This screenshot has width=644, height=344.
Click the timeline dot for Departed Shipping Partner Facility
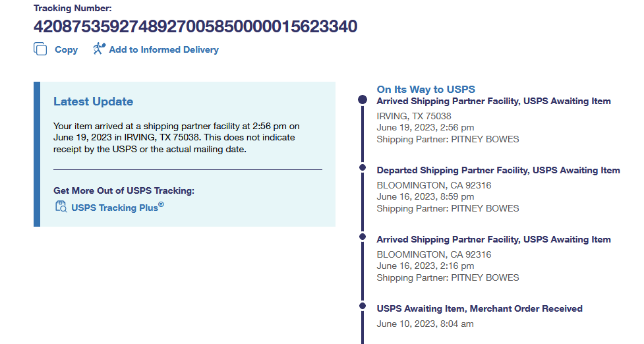point(362,168)
